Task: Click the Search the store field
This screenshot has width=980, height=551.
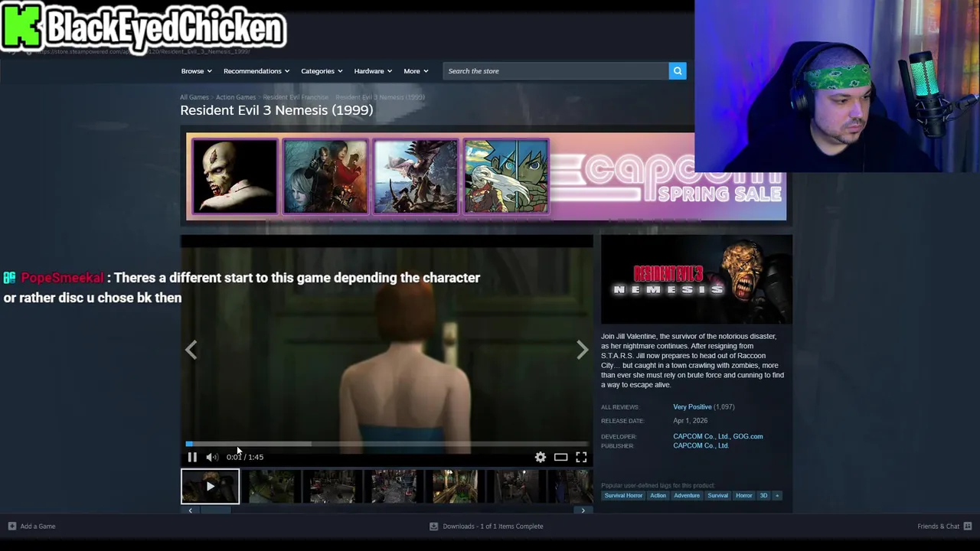Action: tap(556, 71)
